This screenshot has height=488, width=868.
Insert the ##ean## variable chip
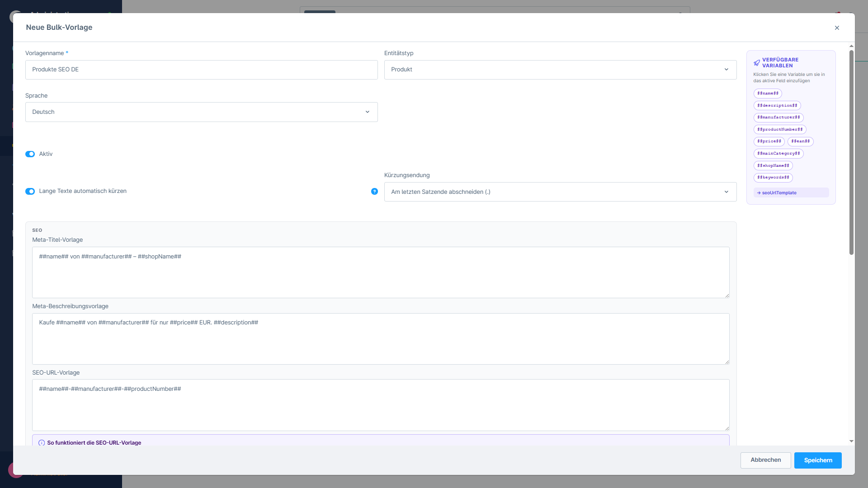click(800, 141)
